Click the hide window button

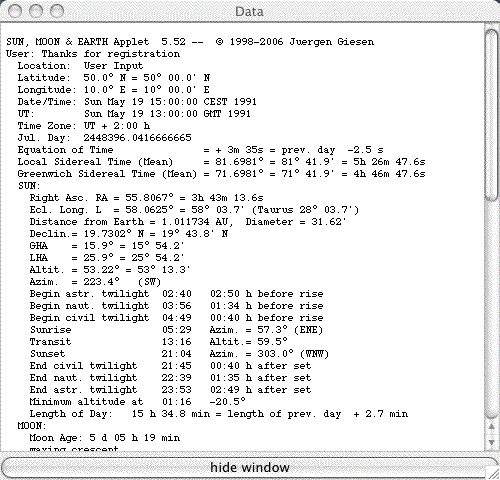coord(249,467)
